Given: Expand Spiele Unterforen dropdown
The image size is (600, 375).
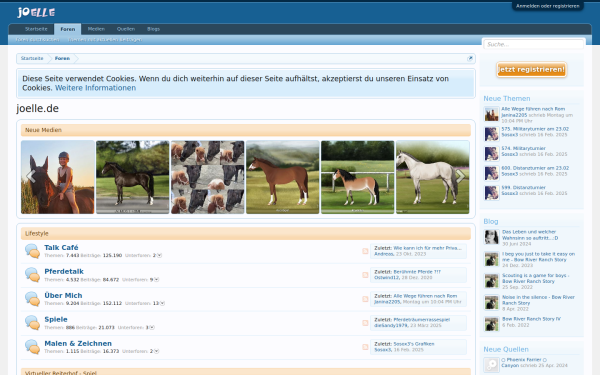Looking at the screenshot, I should tap(152, 327).
